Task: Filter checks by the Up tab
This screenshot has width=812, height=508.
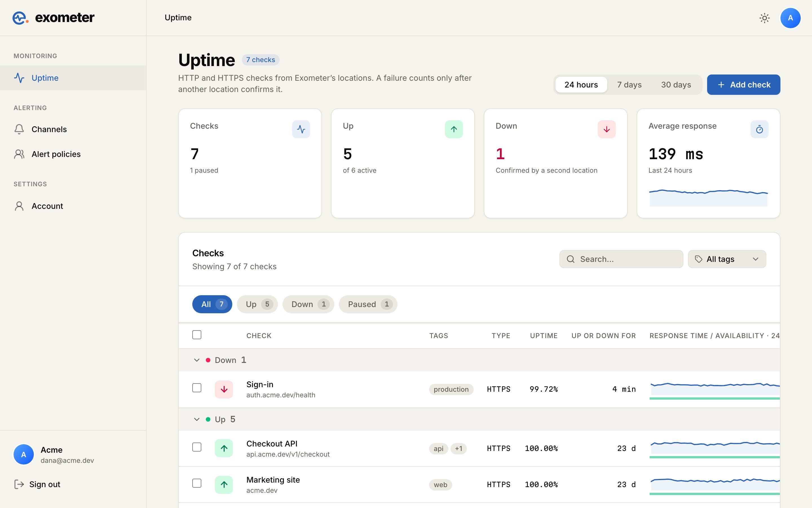Action: tap(257, 305)
